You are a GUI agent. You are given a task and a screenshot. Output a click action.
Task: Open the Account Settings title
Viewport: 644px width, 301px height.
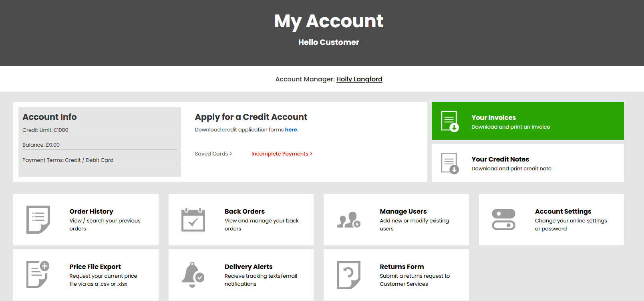pyautogui.click(x=563, y=211)
